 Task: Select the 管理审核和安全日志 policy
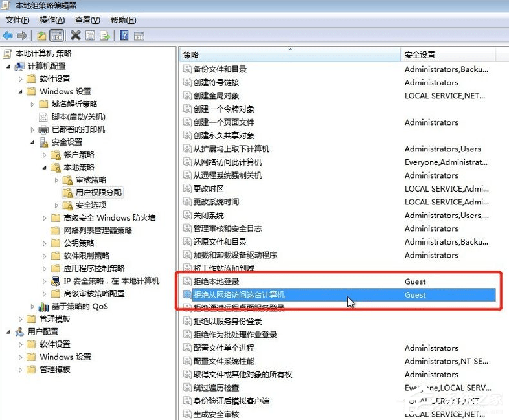coord(227,228)
